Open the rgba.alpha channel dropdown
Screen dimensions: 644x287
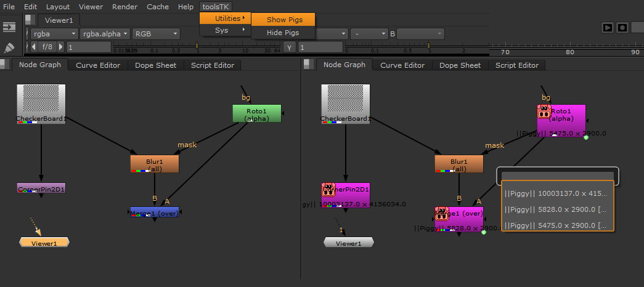pyautogui.click(x=105, y=33)
